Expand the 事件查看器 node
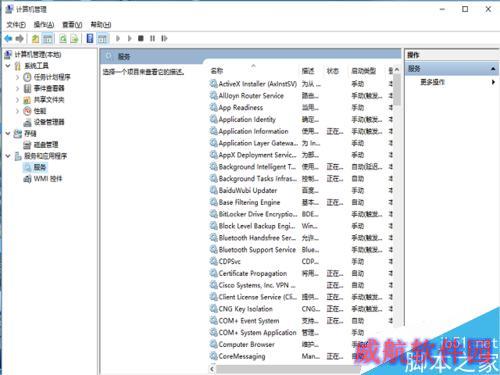This screenshot has width=500, height=375. (18, 88)
